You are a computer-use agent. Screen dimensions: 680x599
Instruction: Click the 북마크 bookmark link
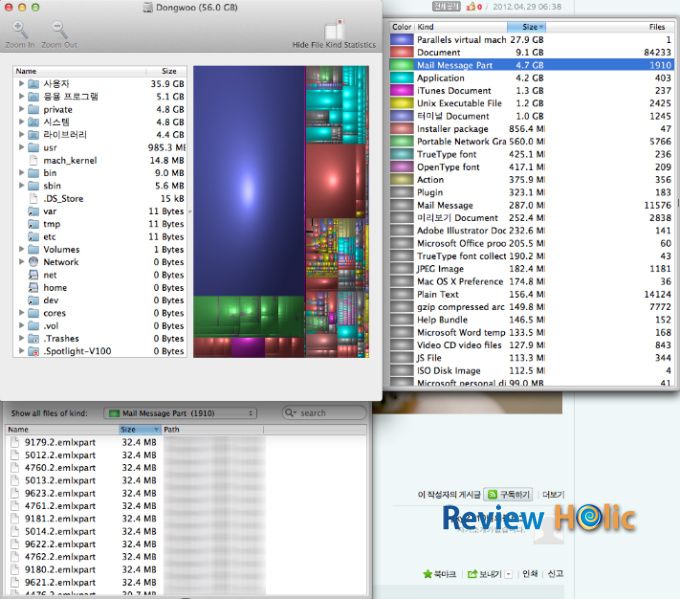click(439, 574)
